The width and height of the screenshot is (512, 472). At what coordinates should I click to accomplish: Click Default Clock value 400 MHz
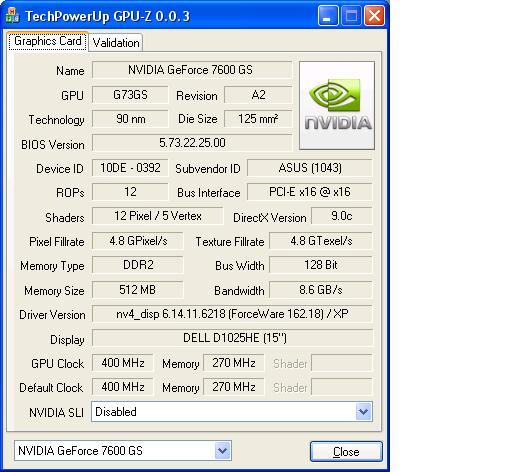tap(122, 387)
